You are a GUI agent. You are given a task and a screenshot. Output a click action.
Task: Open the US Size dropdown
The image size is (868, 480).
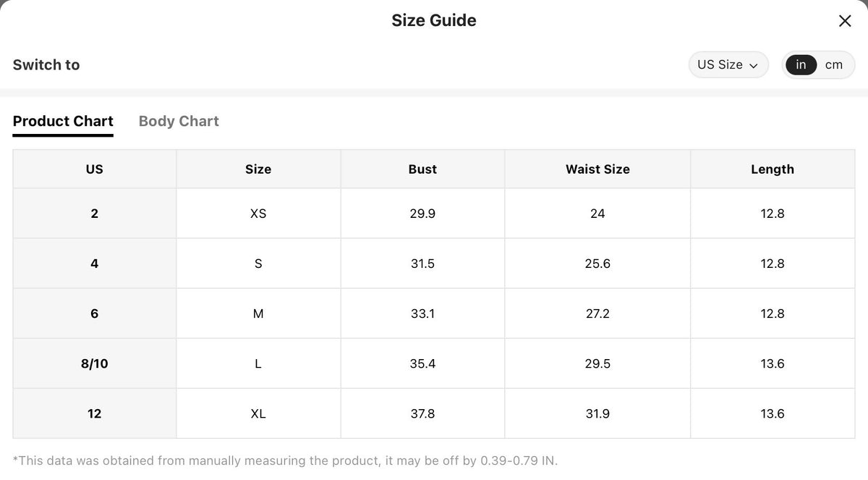(x=728, y=65)
